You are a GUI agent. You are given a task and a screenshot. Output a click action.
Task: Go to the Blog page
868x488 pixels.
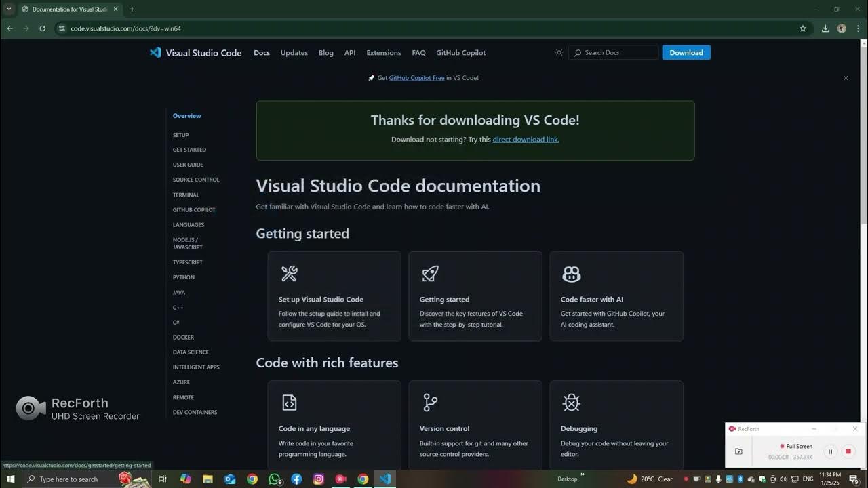click(x=326, y=53)
